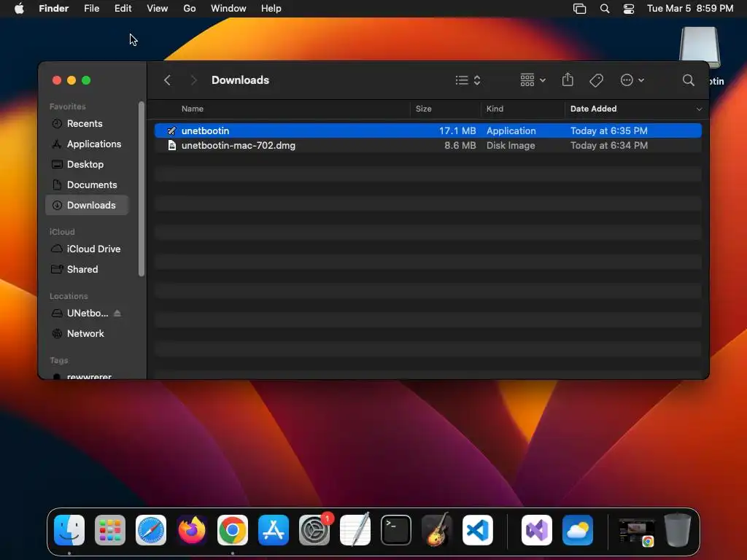Open the Trash from the Dock
This screenshot has width=747, height=560.
678,529
